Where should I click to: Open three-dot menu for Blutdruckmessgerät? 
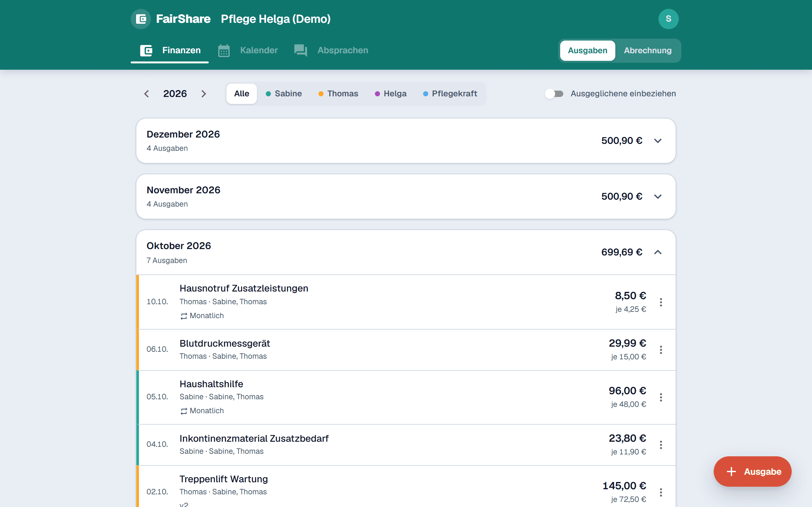[661, 350]
